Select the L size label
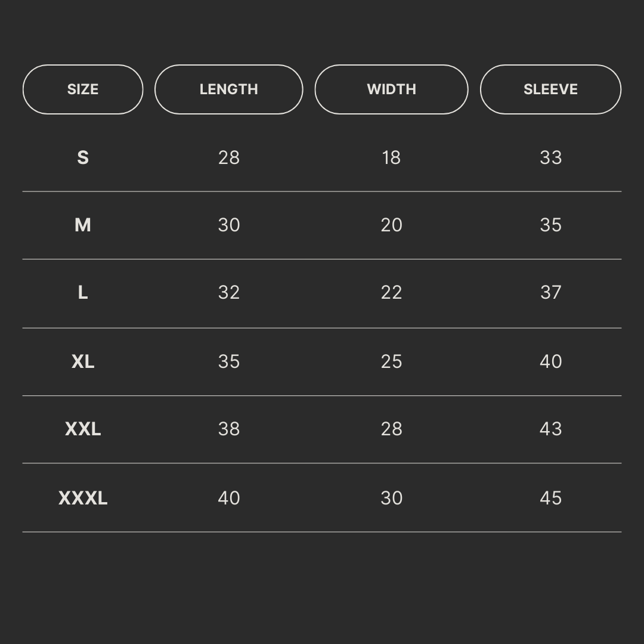 (83, 292)
